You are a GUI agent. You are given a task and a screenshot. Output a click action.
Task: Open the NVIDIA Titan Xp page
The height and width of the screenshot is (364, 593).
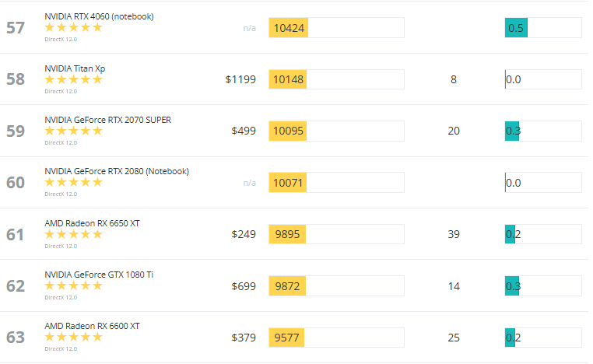(75, 68)
